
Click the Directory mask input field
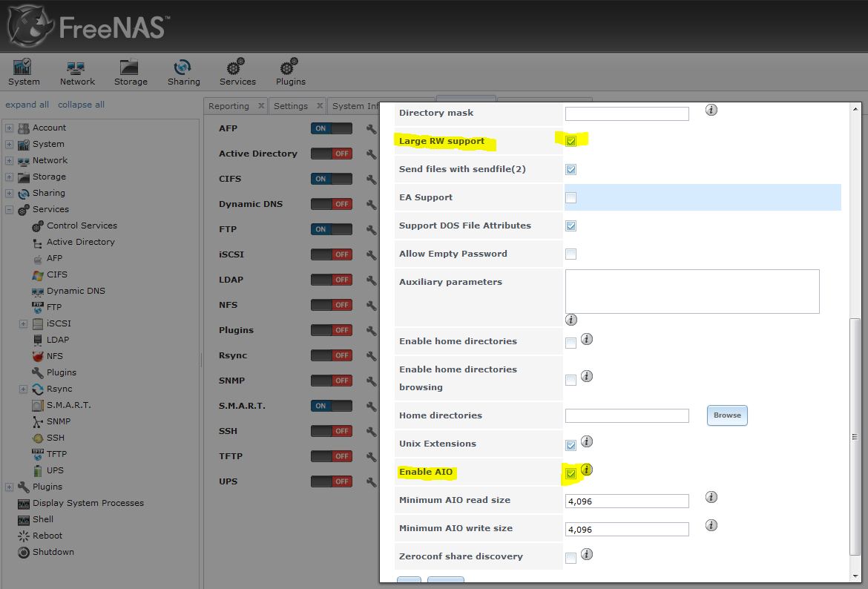point(627,113)
